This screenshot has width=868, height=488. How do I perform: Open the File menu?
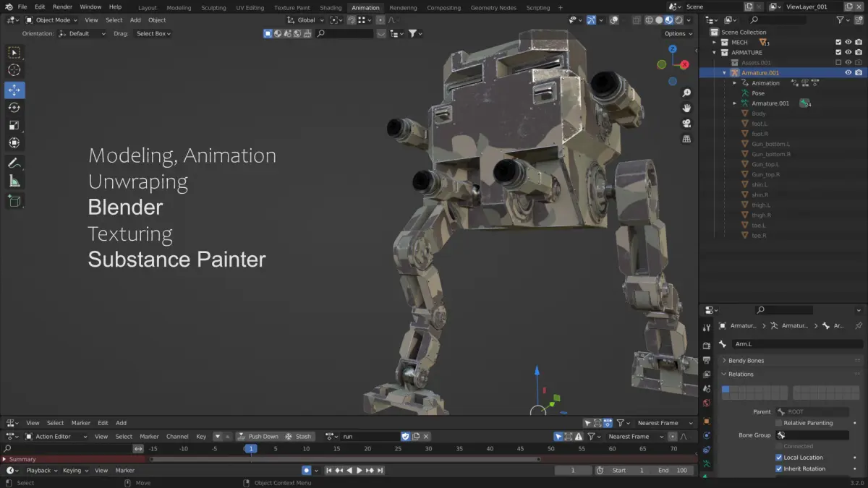click(x=22, y=7)
